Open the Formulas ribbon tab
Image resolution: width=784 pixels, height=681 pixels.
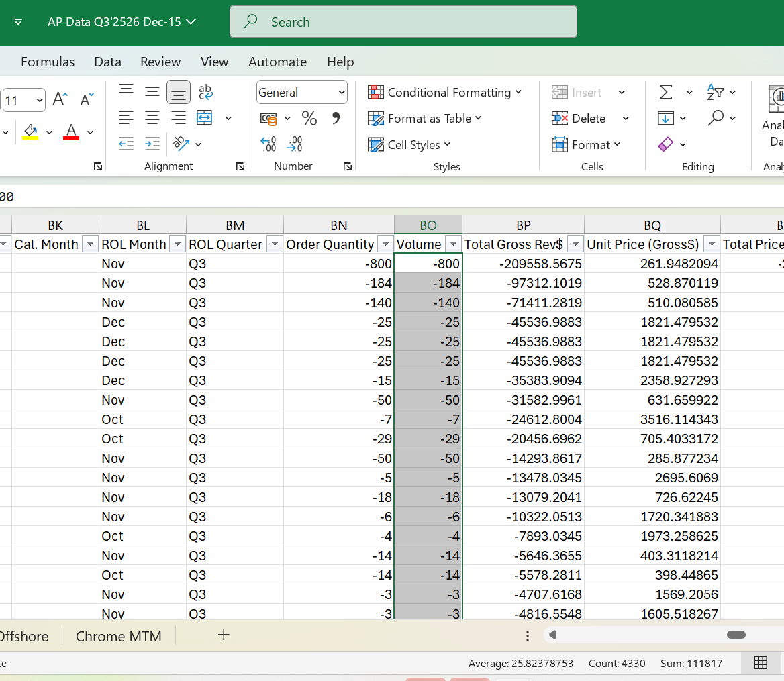[x=48, y=62]
